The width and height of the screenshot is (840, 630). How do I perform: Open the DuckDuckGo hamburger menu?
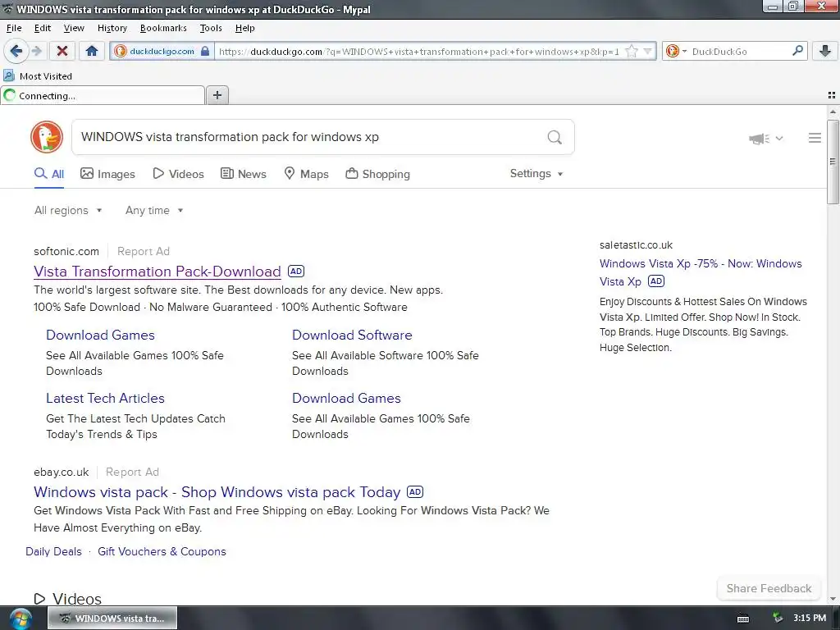(815, 138)
